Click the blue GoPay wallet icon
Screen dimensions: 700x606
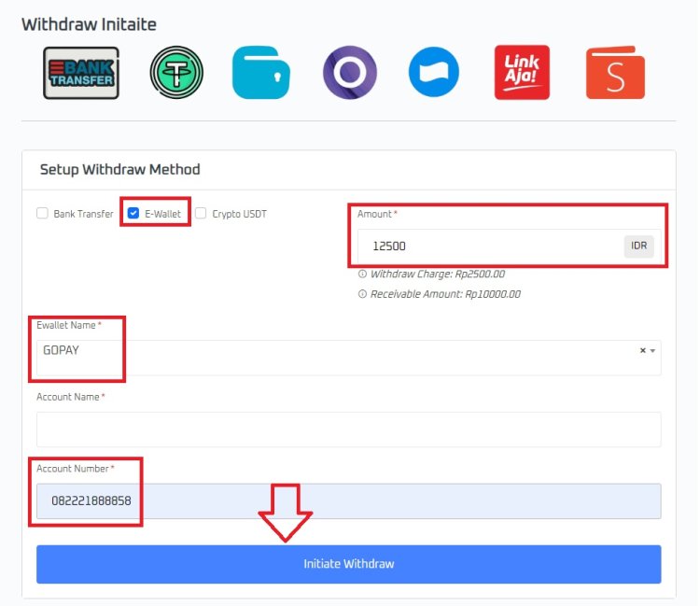261,73
